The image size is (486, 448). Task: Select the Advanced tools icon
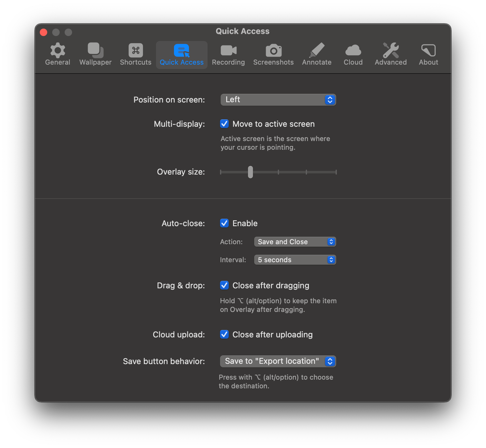coord(391,50)
